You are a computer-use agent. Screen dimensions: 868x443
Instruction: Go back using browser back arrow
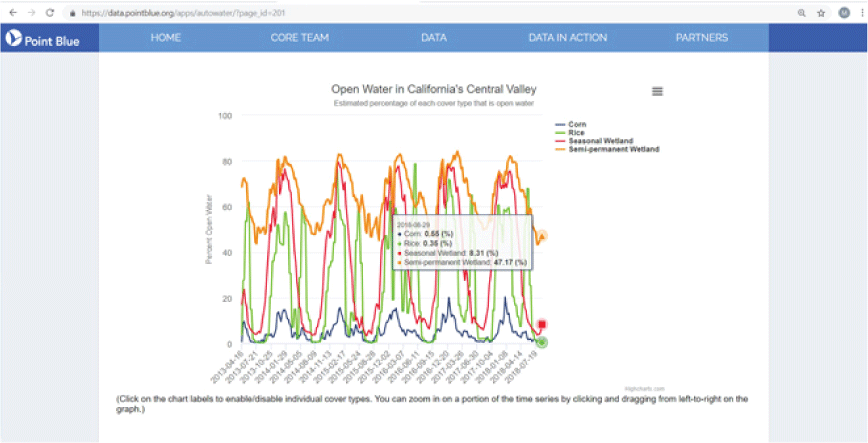click(x=11, y=13)
